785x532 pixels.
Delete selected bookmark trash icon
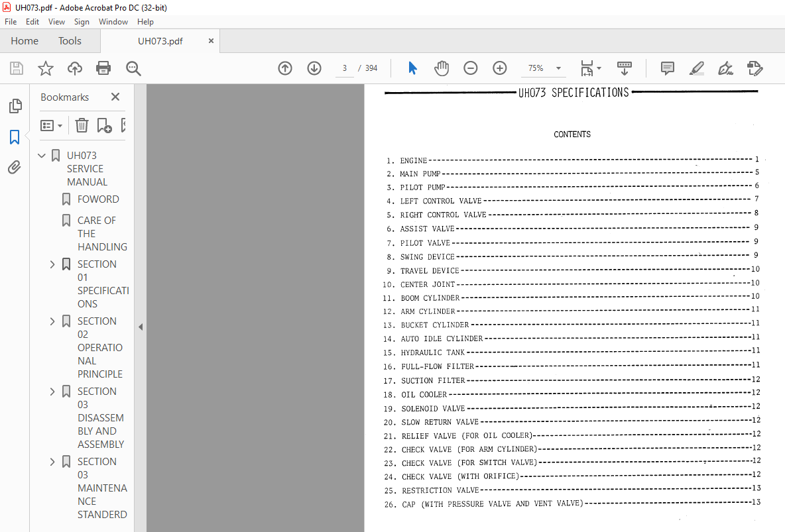click(82, 125)
